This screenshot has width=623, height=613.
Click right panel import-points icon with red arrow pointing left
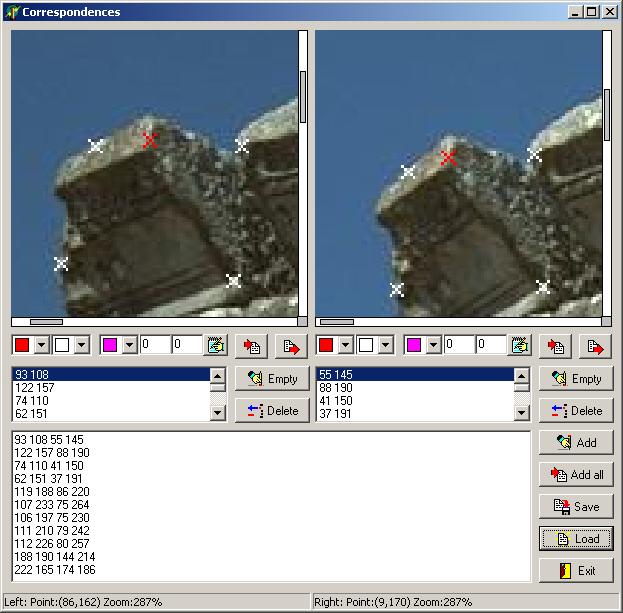point(555,346)
